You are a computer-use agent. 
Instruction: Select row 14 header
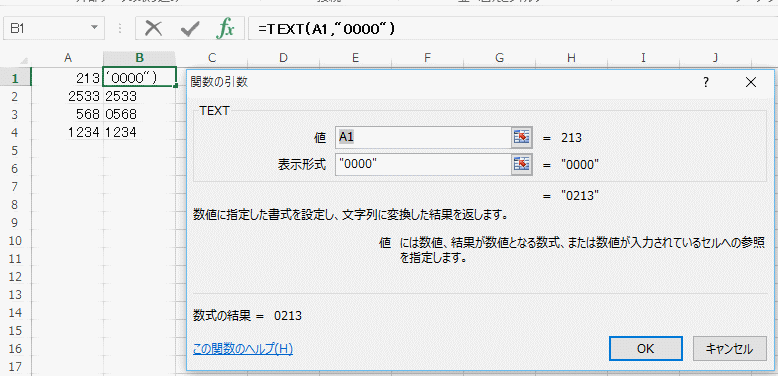click(15, 313)
